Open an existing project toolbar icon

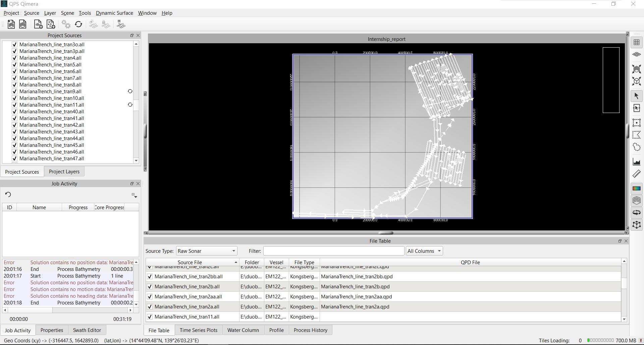point(23,24)
